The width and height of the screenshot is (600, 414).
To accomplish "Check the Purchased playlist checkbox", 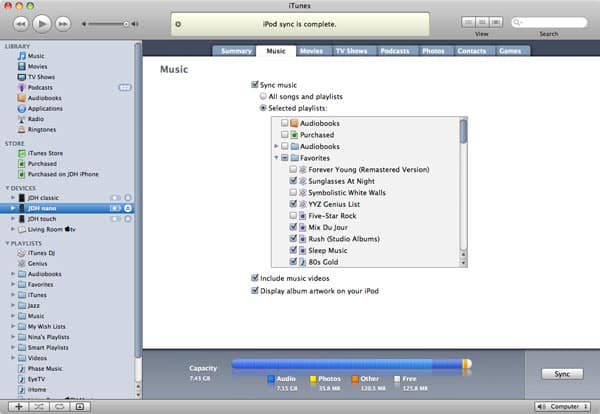I will (284, 135).
